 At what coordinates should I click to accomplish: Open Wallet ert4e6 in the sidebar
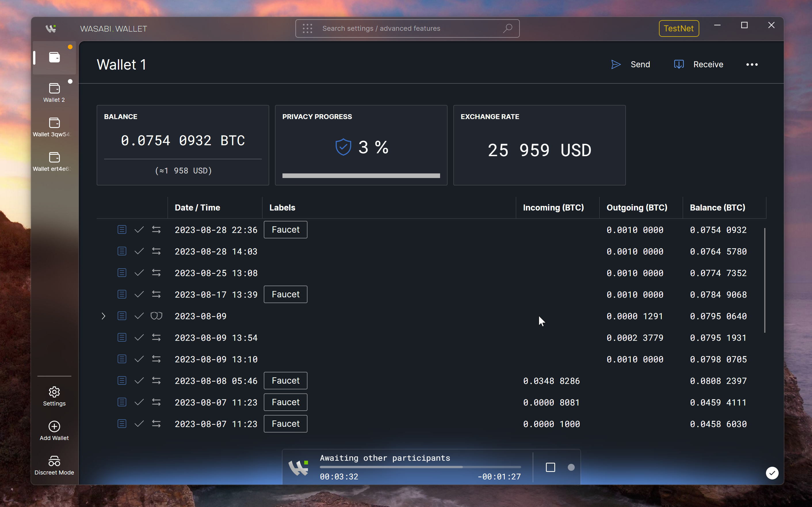pos(54,161)
